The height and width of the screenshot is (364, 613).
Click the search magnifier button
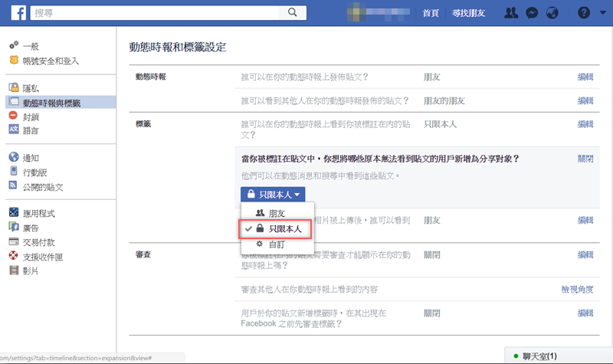point(293,12)
